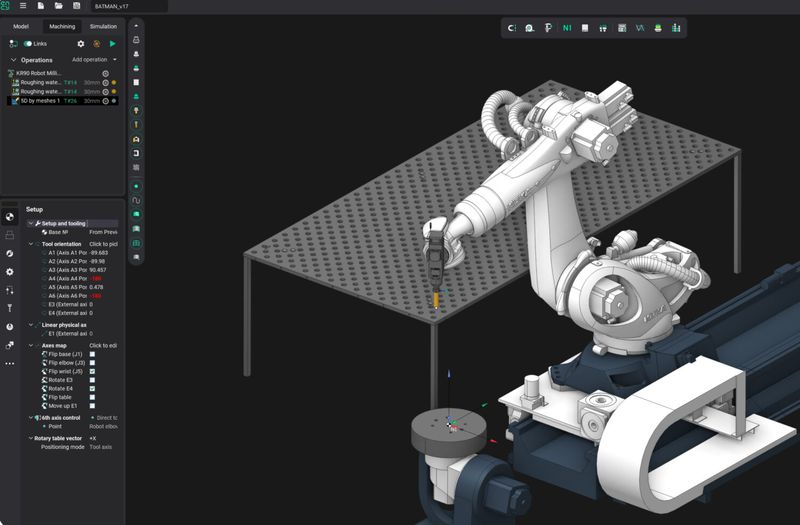Viewport: 800px width, 525px height.
Task: Select the KR90 Robot Milling item
Action: point(38,73)
